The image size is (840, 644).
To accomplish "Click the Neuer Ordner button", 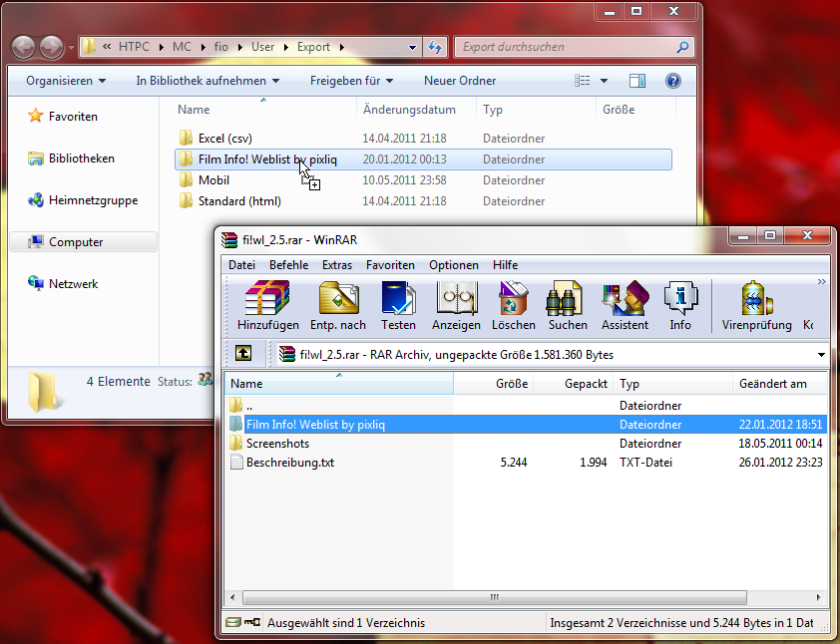I will [x=460, y=81].
